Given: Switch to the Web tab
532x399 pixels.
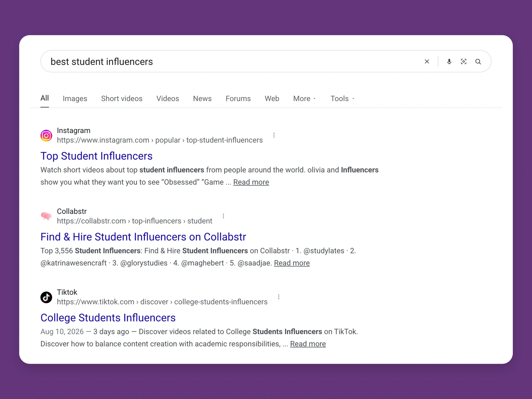Looking at the screenshot, I should [x=272, y=98].
